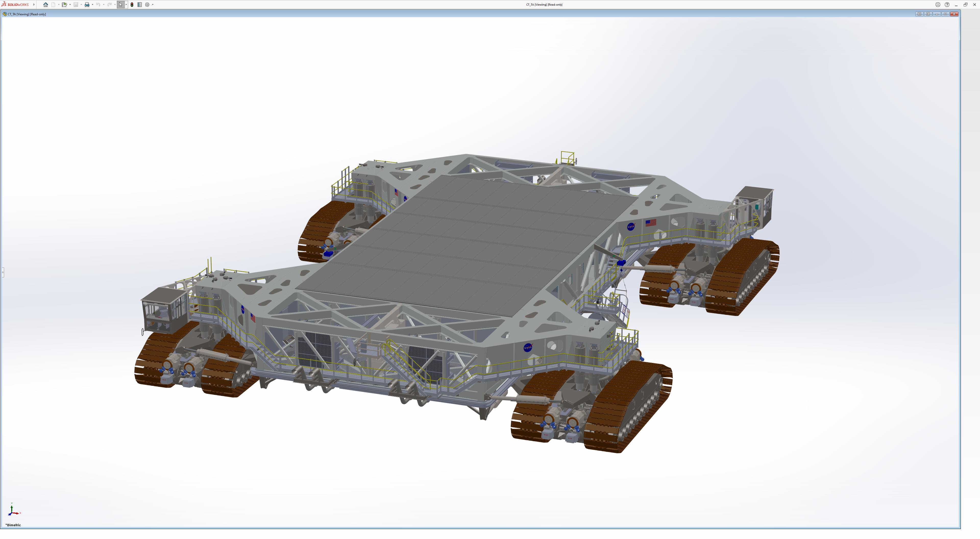Screen dimensions: 980x539
Task: Click the user login account icon
Action: [938, 5]
